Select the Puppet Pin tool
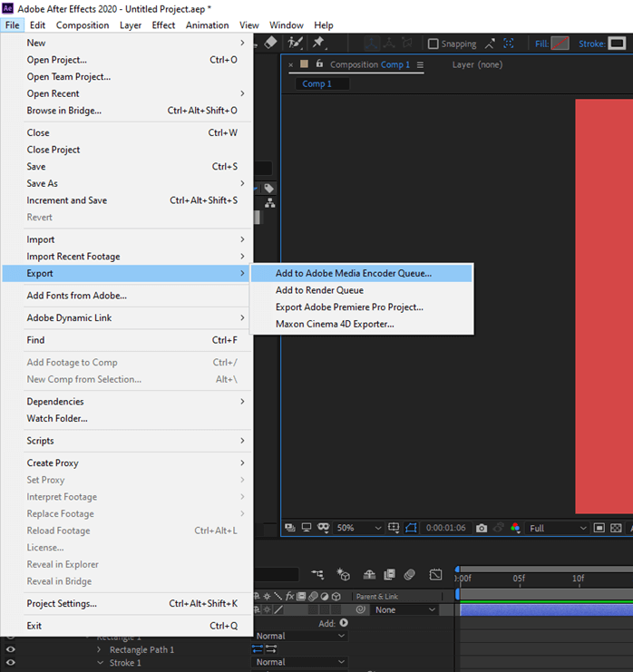Screen dimensions: 633x672 (318, 43)
